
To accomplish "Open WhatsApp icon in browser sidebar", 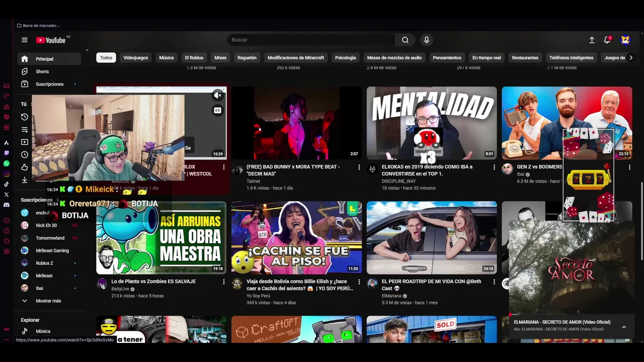I will [x=6, y=163].
